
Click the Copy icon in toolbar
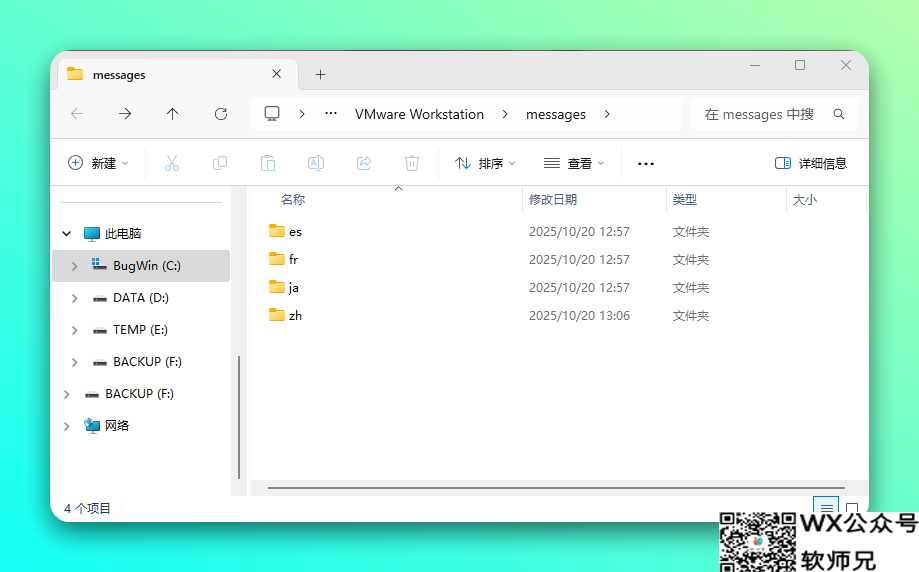coord(220,163)
